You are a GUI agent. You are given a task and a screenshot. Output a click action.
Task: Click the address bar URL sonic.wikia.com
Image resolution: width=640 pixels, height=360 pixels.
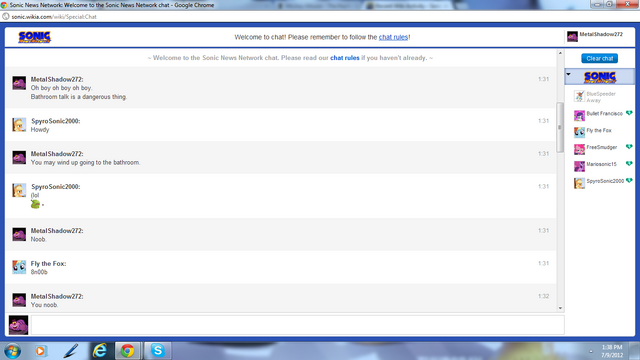54,17
